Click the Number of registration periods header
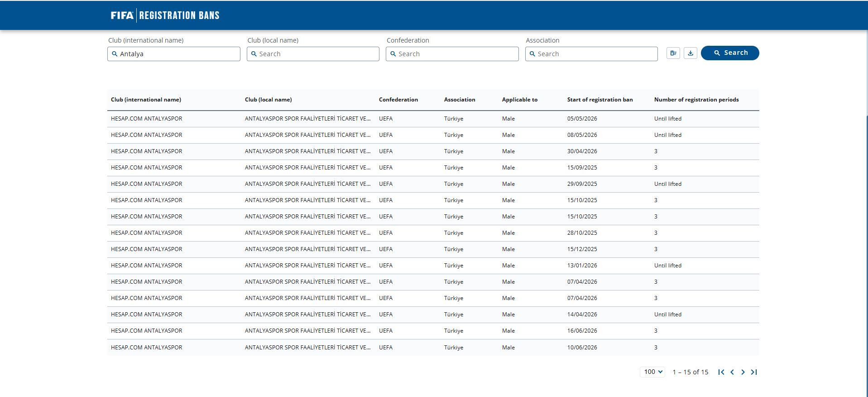This screenshot has width=868, height=397. click(x=696, y=100)
